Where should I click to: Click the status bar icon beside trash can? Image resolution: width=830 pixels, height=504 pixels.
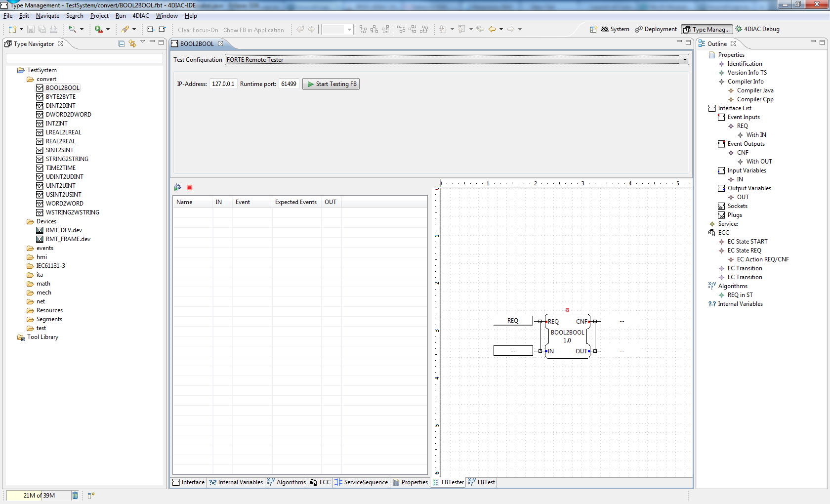click(x=91, y=495)
